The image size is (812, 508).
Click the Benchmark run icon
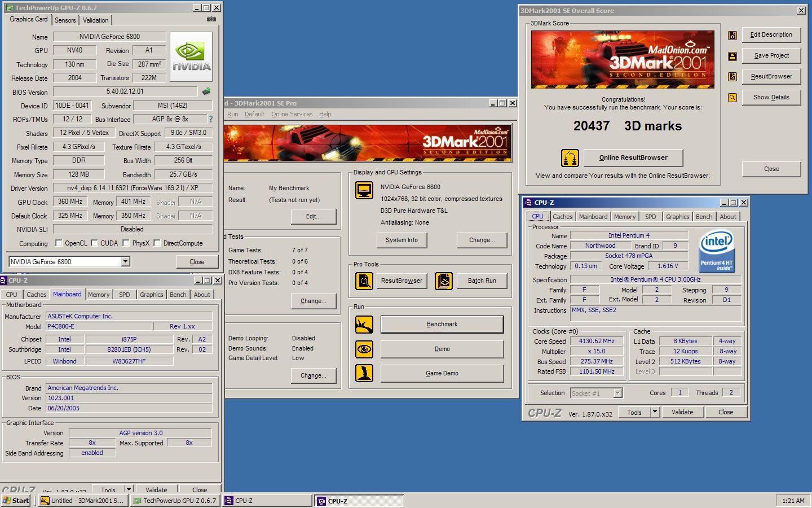coord(364,325)
